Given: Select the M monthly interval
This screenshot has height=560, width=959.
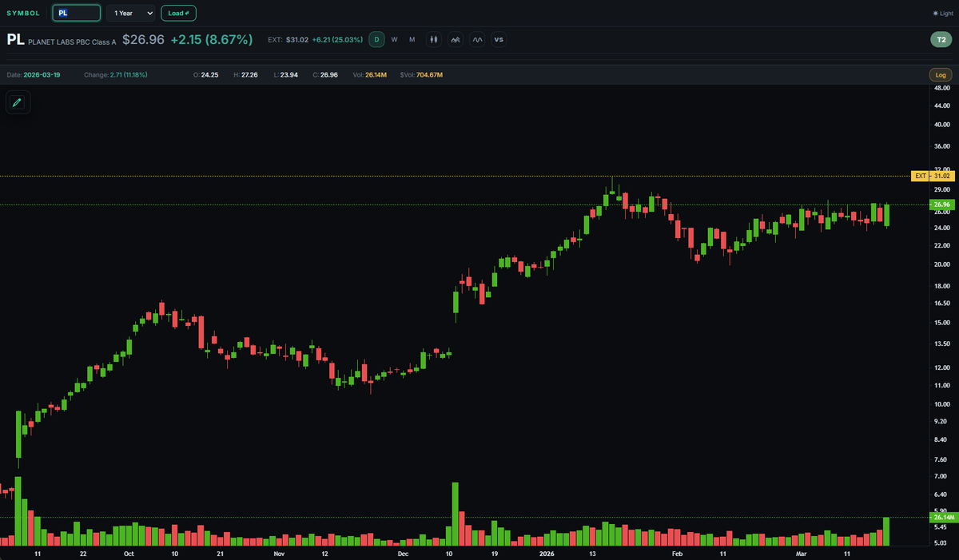Looking at the screenshot, I should [x=412, y=39].
